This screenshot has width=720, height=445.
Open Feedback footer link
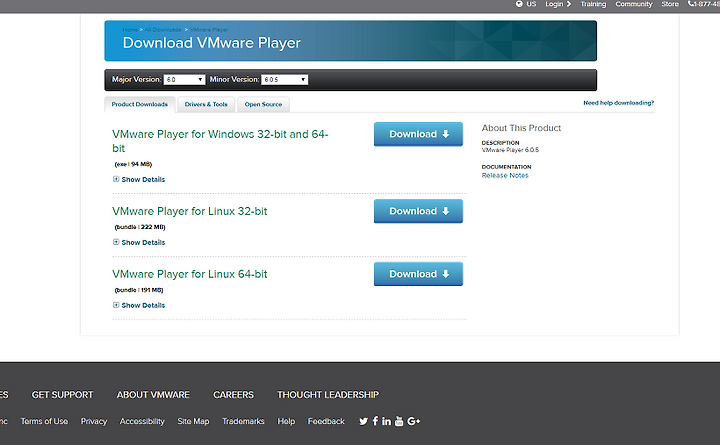pyautogui.click(x=326, y=421)
